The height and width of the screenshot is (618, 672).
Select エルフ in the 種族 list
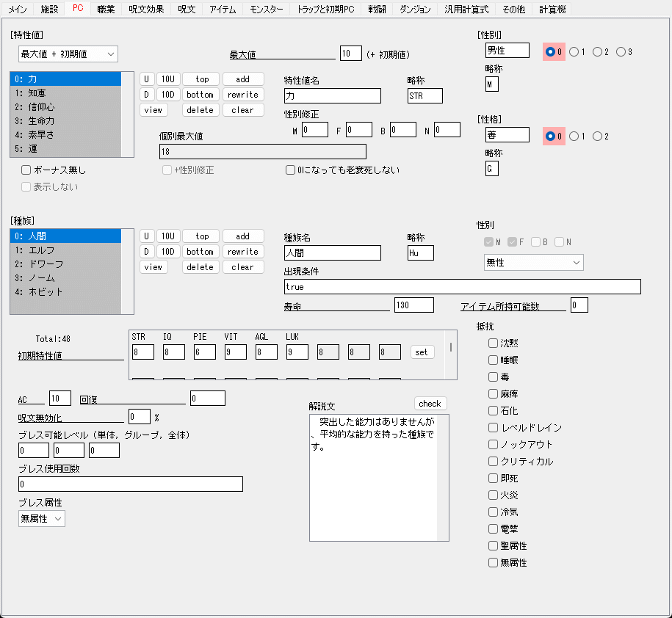(65, 250)
